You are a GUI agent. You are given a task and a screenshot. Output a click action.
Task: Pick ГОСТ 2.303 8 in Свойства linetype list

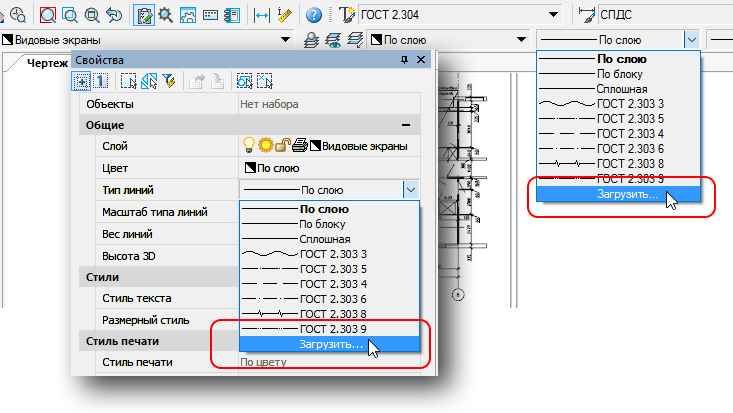tap(329, 314)
